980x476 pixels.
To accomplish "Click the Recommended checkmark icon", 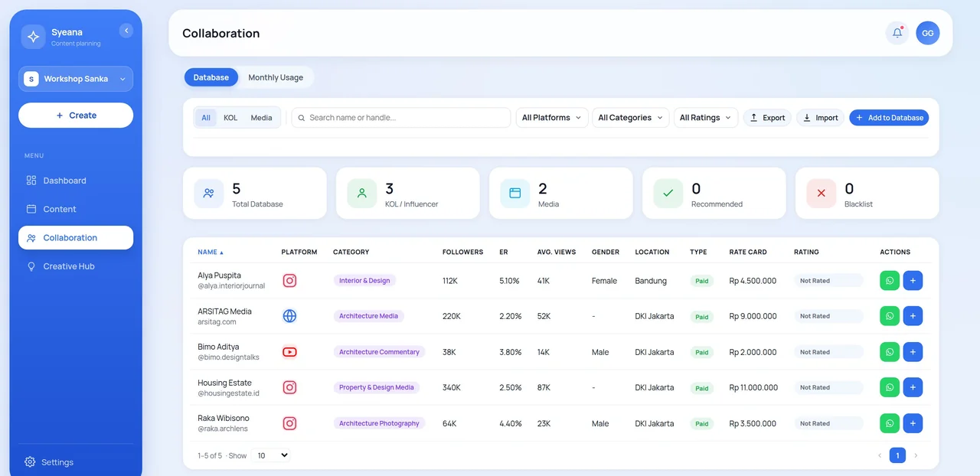I will click(x=668, y=194).
